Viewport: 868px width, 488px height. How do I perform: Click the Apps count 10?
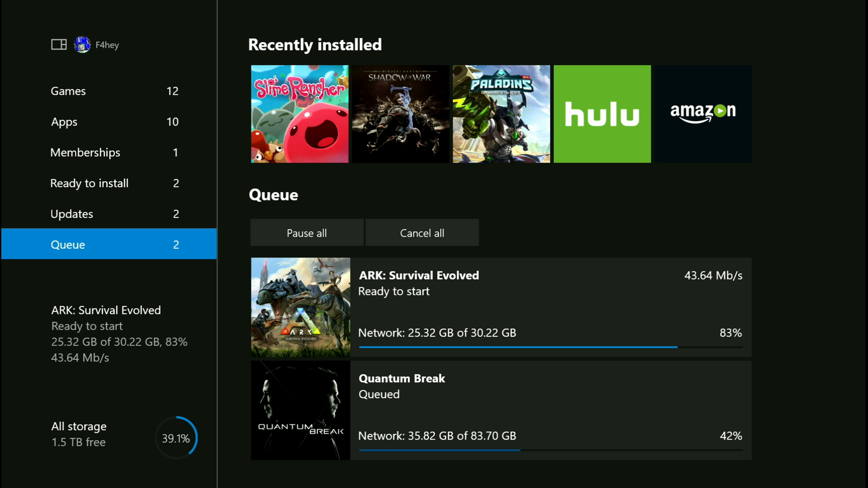[172, 122]
